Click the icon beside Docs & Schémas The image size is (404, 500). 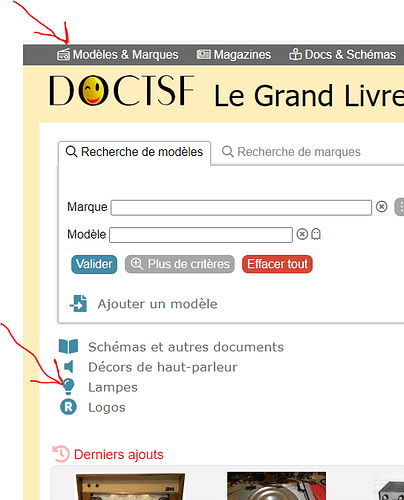pyautogui.click(x=295, y=54)
